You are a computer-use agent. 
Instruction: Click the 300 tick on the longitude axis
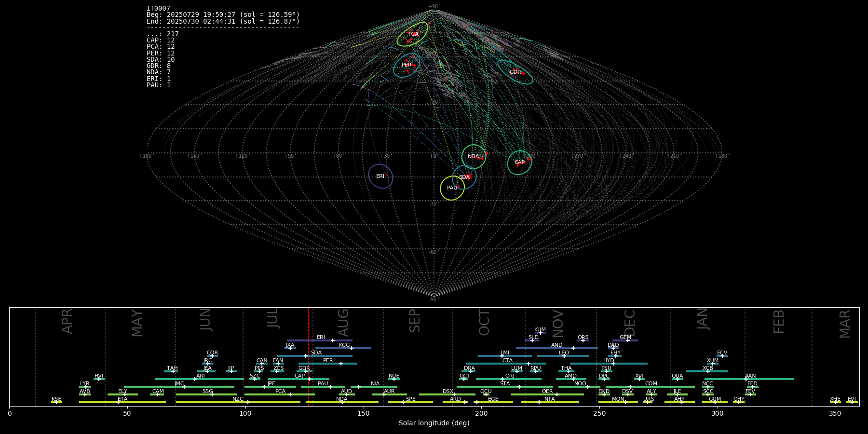coord(718,413)
